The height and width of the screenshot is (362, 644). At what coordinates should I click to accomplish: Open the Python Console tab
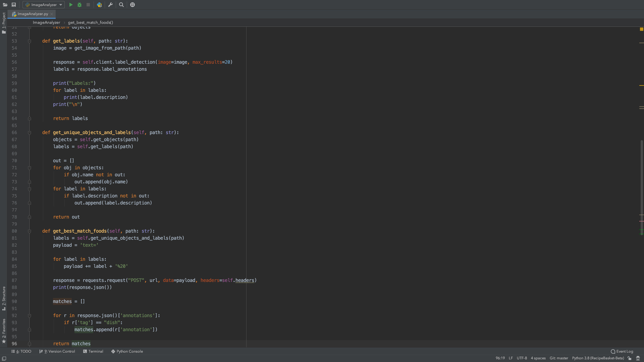pos(127,351)
